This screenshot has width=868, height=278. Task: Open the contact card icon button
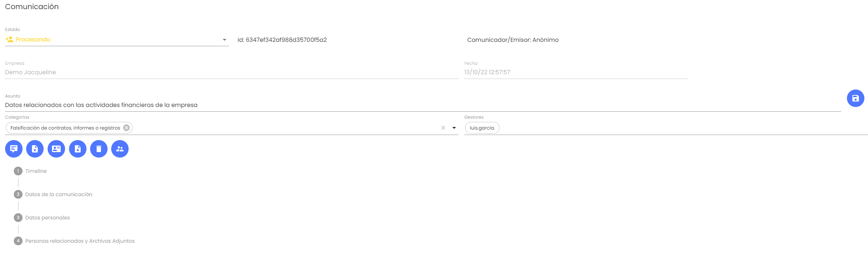[x=56, y=149]
